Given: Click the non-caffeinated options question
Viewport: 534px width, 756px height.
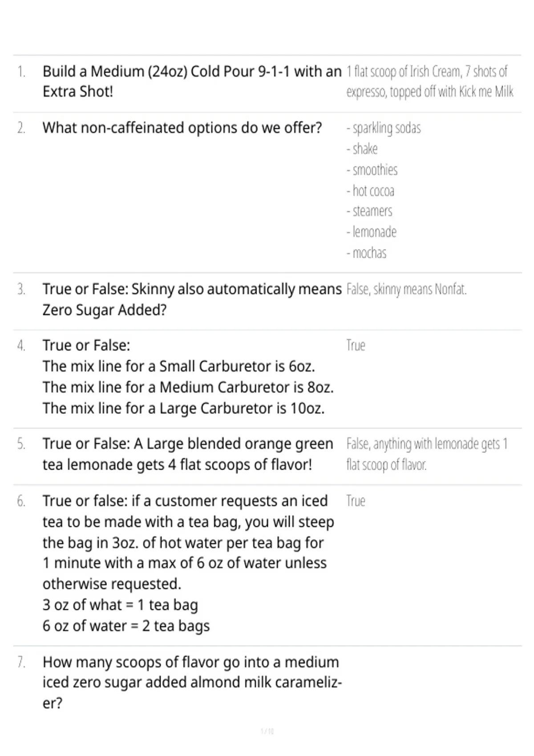Looking at the screenshot, I should pos(182,128).
